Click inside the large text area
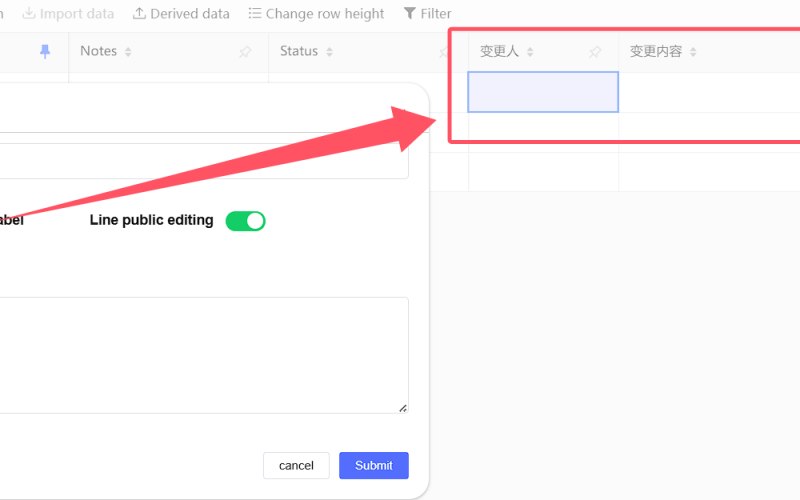This screenshot has height=500, width=800. [204, 355]
